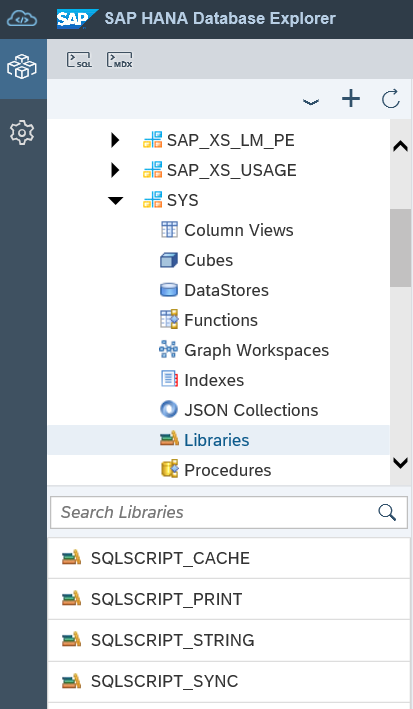Click the Graph Workspaces icon
Viewport: 413px width, 709px height.
pos(168,350)
